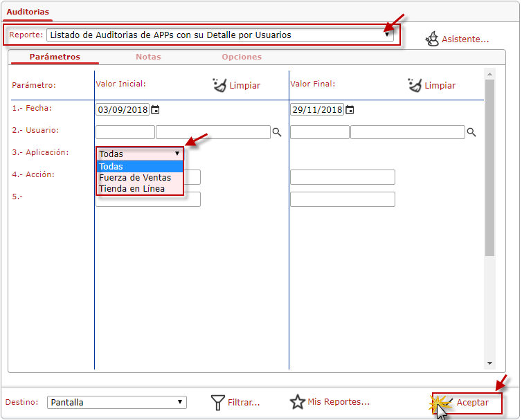
Task: Click search magnifier for initial Usuario
Action: pos(277,132)
